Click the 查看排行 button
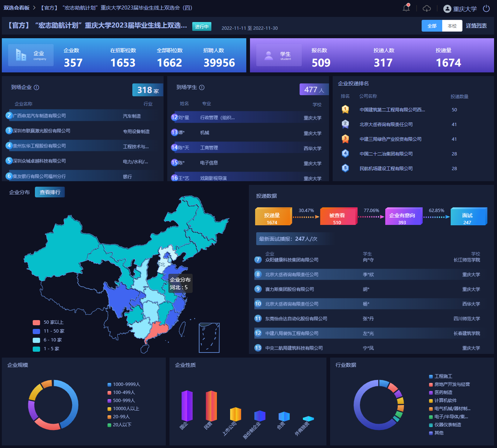497x448 pixels. pos(50,192)
